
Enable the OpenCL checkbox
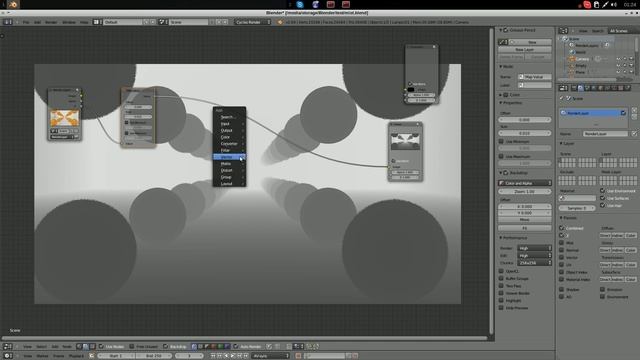click(x=501, y=271)
